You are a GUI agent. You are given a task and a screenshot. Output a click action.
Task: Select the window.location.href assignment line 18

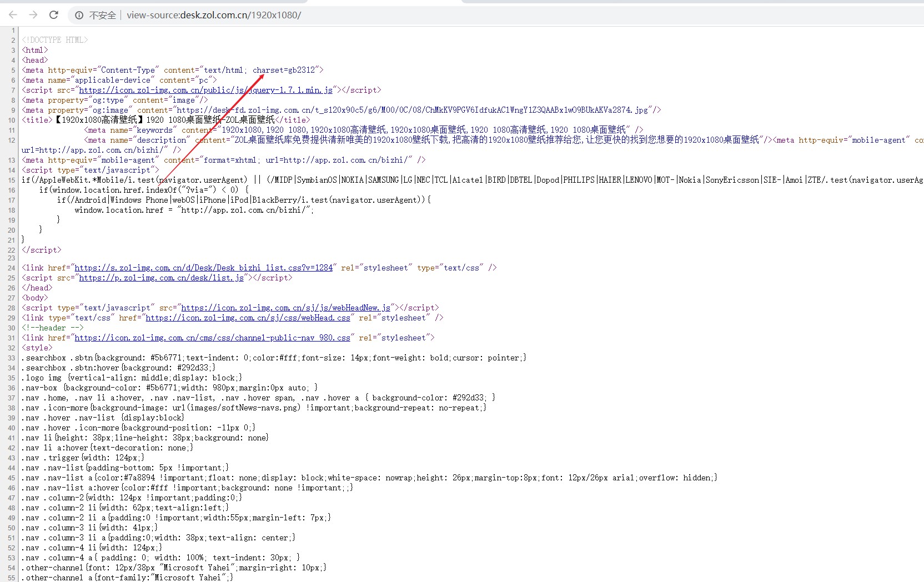click(x=194, y=210)
